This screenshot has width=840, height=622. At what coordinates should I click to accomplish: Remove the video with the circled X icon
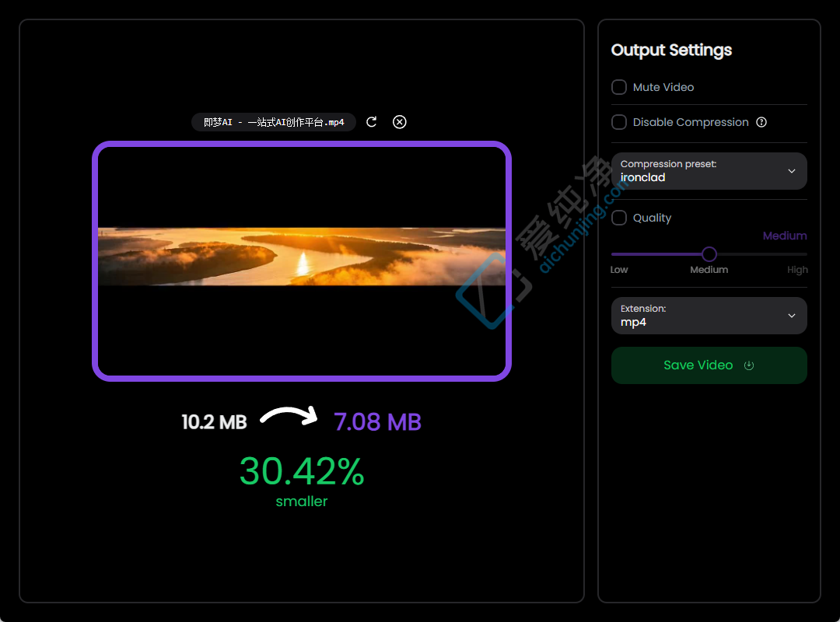pyautogui.click(x=400, y=122)
